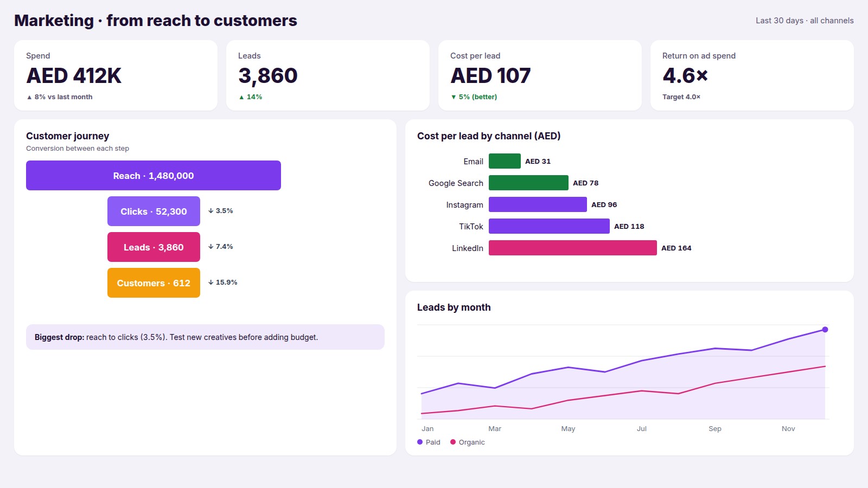Click the AED 31 value label
868x488 pixels.
click(538, 161)
